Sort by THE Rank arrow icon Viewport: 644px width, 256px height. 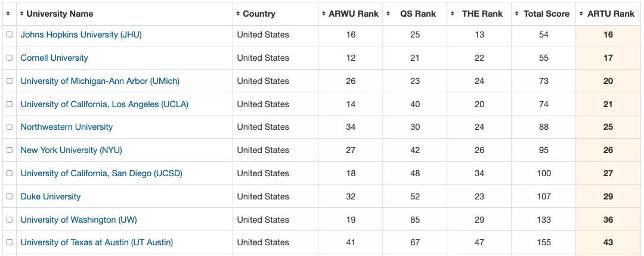click(453, 14)
